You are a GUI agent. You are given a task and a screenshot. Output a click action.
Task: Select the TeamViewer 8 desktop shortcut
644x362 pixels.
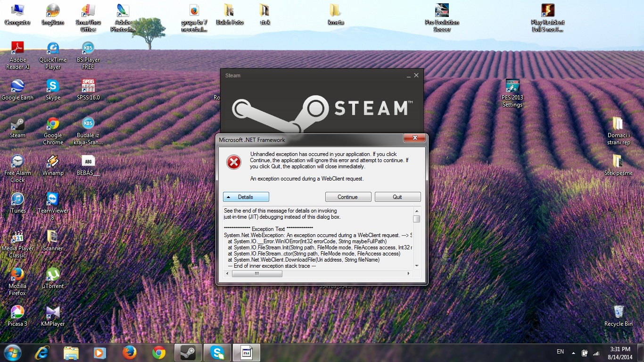click(53, 206)
